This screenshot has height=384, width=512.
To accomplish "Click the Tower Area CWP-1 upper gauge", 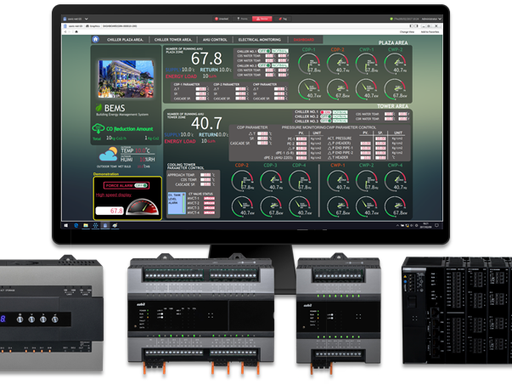I will coord(338,180).
